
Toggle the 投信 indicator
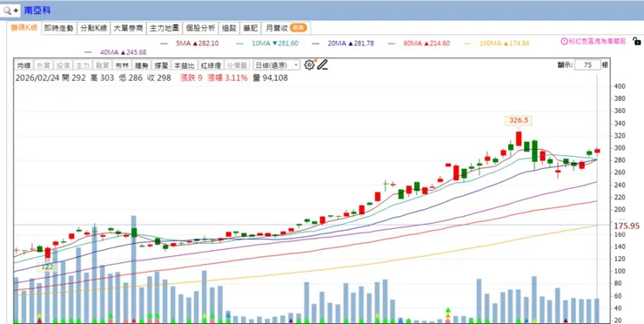63,65
